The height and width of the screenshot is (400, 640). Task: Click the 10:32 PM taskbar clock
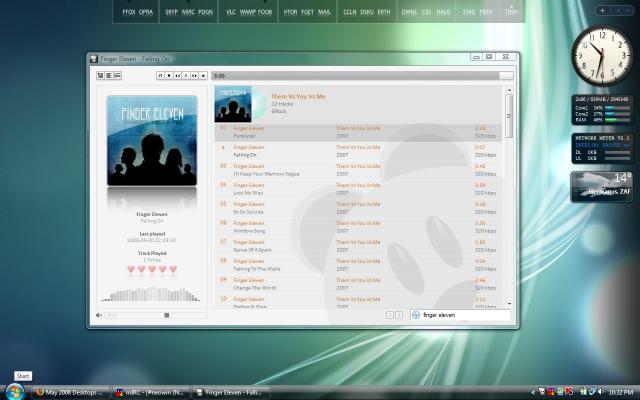pos(620,393)
